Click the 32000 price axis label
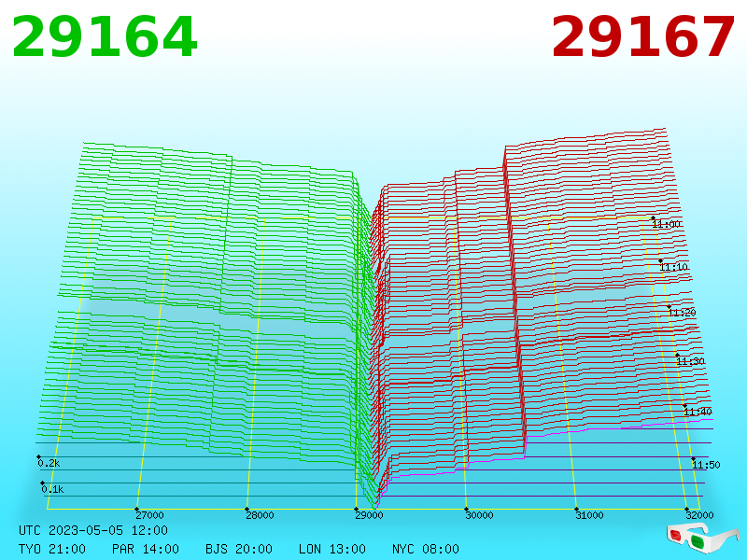The image size is (747, 560). click(699, 515)
